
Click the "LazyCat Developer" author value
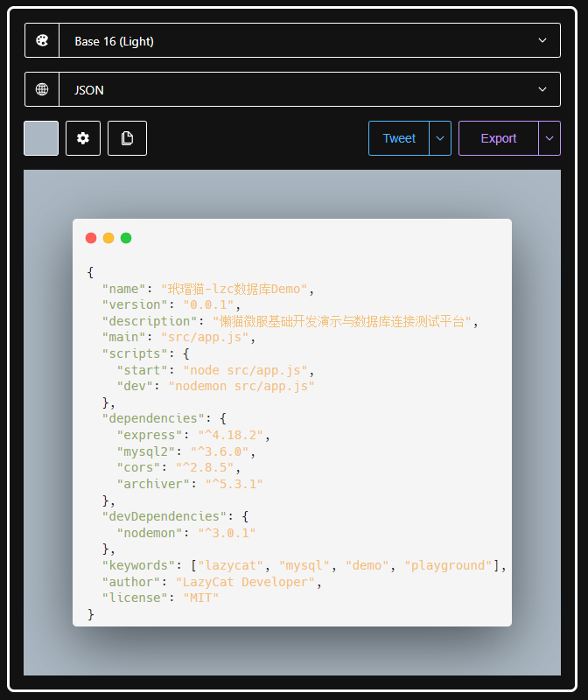coord(246,582)
